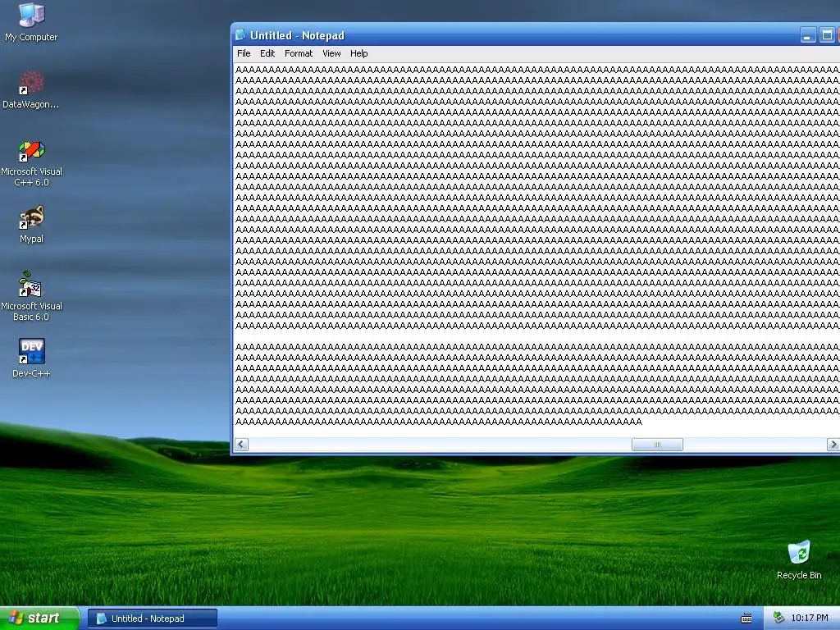The width and height of the screenshot is (840, 630).
Task: Click the keyboard icon in the taskbar
Action: coord(746,619)
